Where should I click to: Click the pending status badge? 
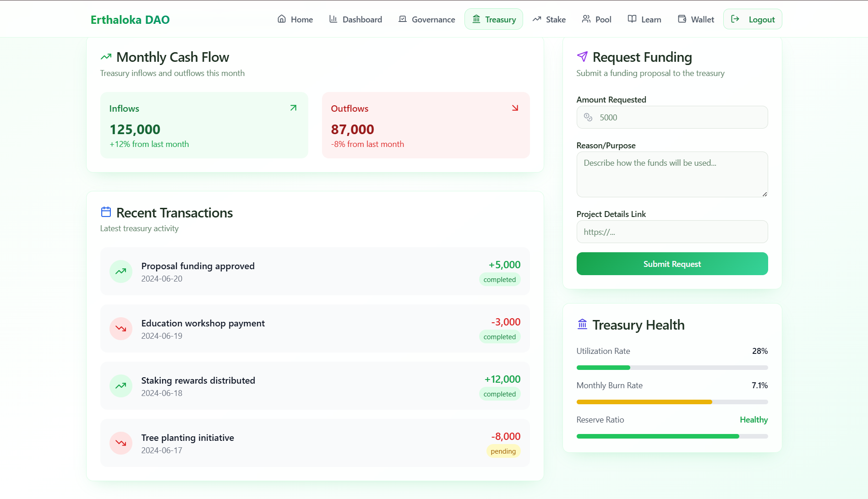click(x=503, y=451)
